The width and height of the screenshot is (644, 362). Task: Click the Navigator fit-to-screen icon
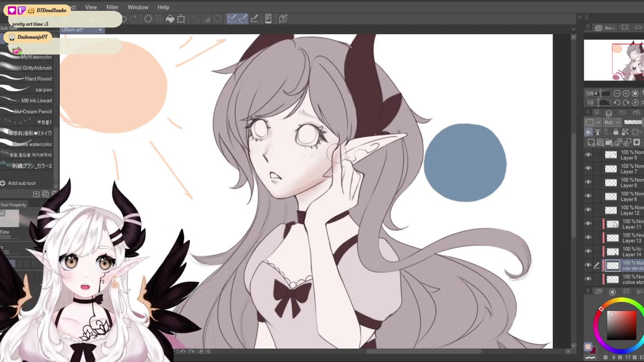point(635,94)
